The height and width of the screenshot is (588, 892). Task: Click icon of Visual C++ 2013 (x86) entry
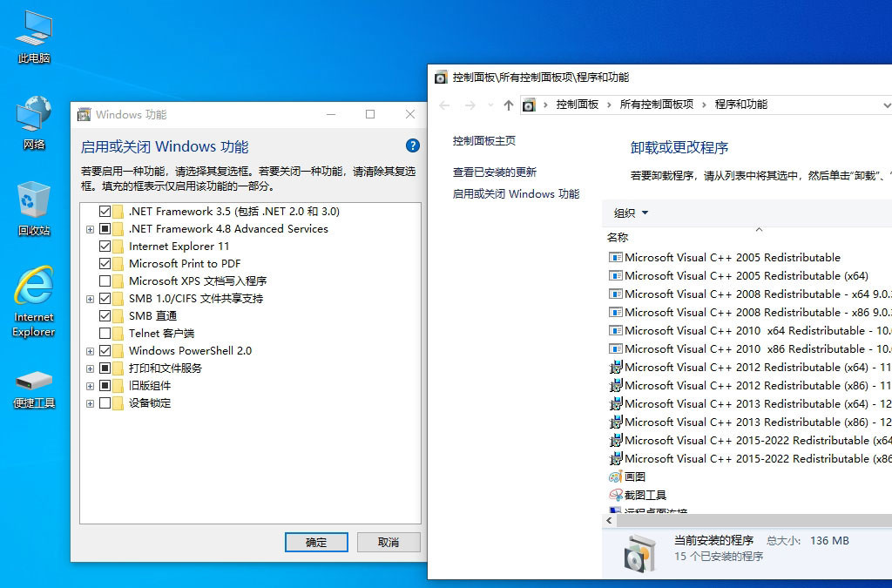(x=616, y=422)
